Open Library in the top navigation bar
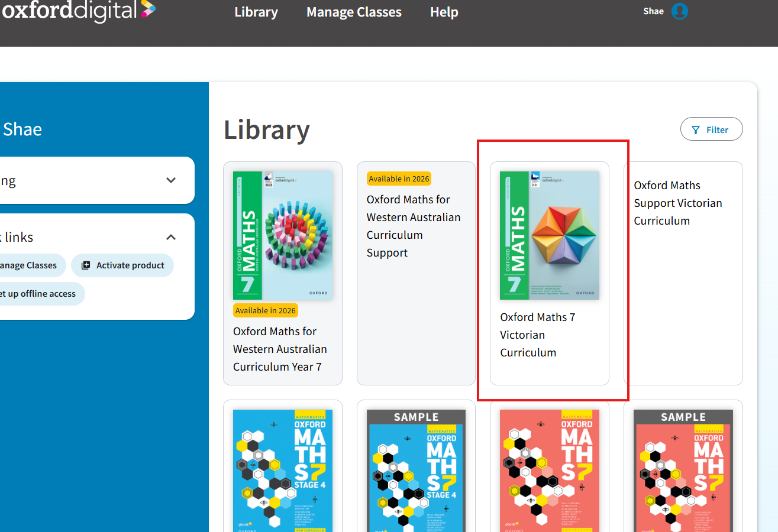The width and height of the screenshot is (778, 532). pos(256,12)
